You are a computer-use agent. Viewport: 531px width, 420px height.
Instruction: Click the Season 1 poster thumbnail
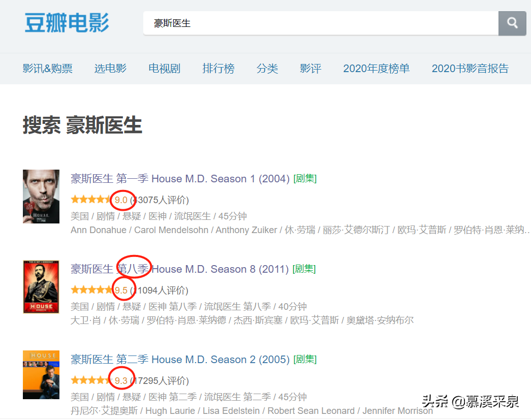[41, 197]
